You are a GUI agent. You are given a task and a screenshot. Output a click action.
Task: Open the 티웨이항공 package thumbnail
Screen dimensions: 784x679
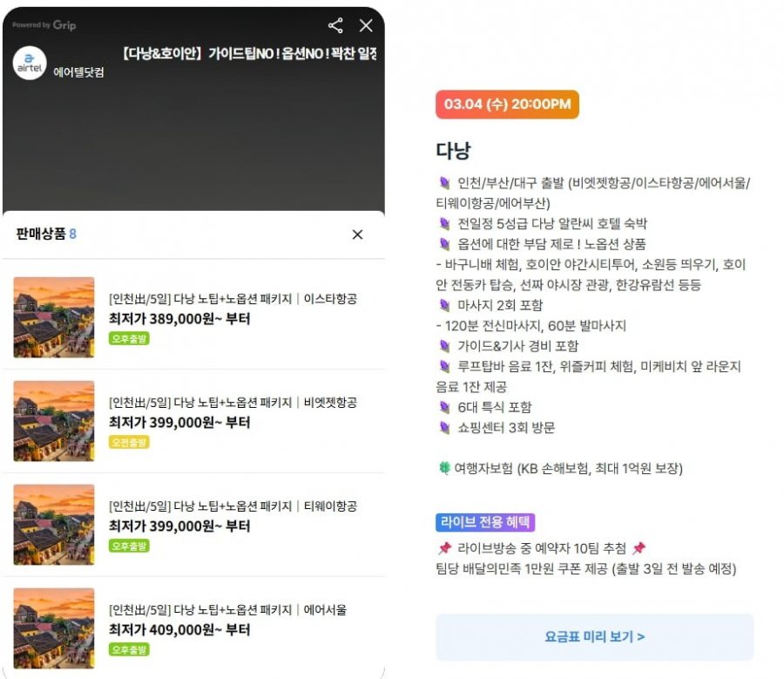54,525
